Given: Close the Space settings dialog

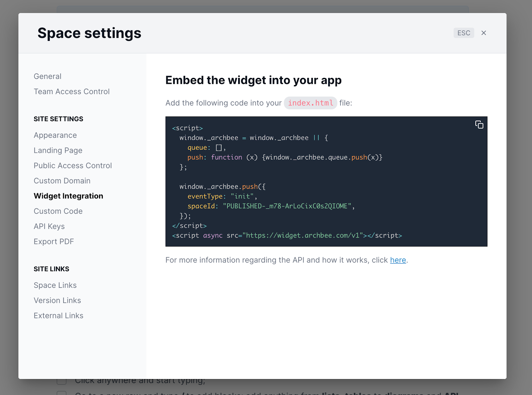Looking at the screenshot, I should 484,33.
